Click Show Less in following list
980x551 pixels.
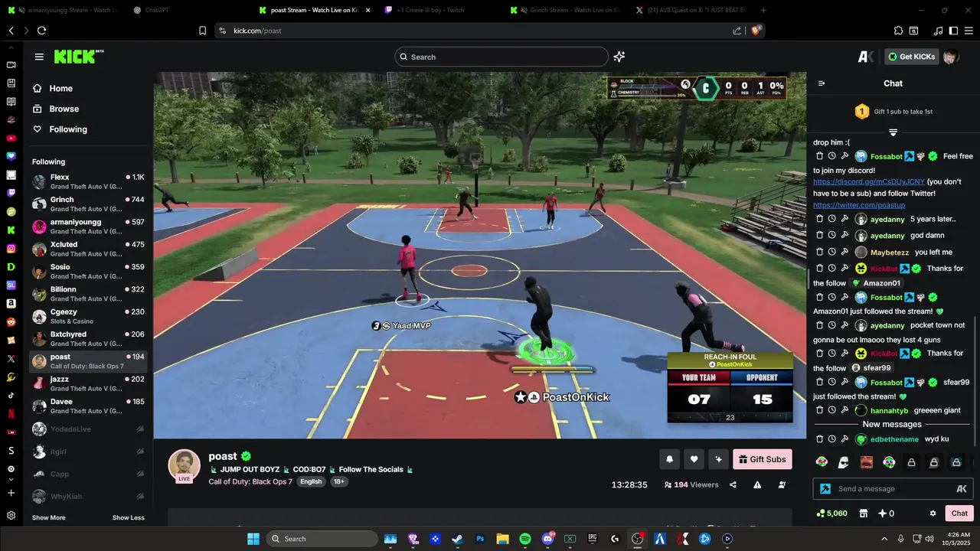click(128, 518)
